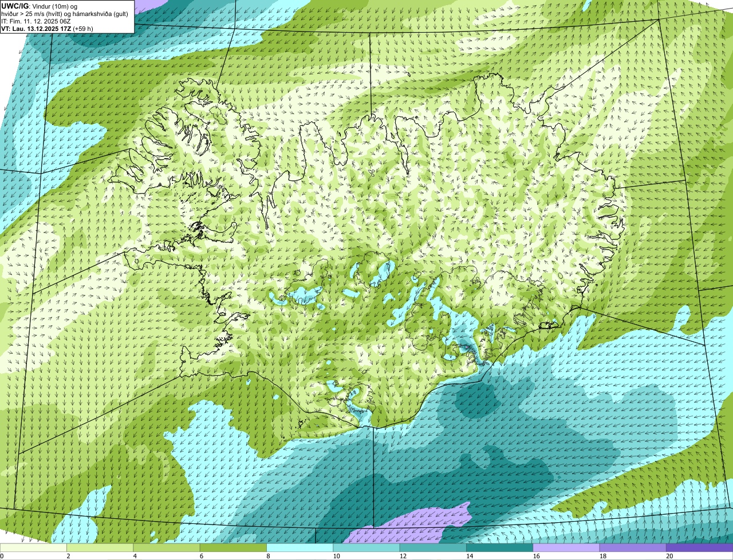The height and width of the screenshot is (560, 733).
Task: Click the 'IT: Fim. 11. 12. 2025 06Z' line
Action: pos(36,21)
